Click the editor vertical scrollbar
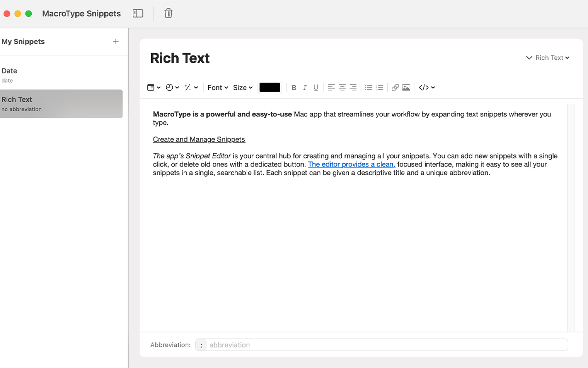 tap(571, 218)
